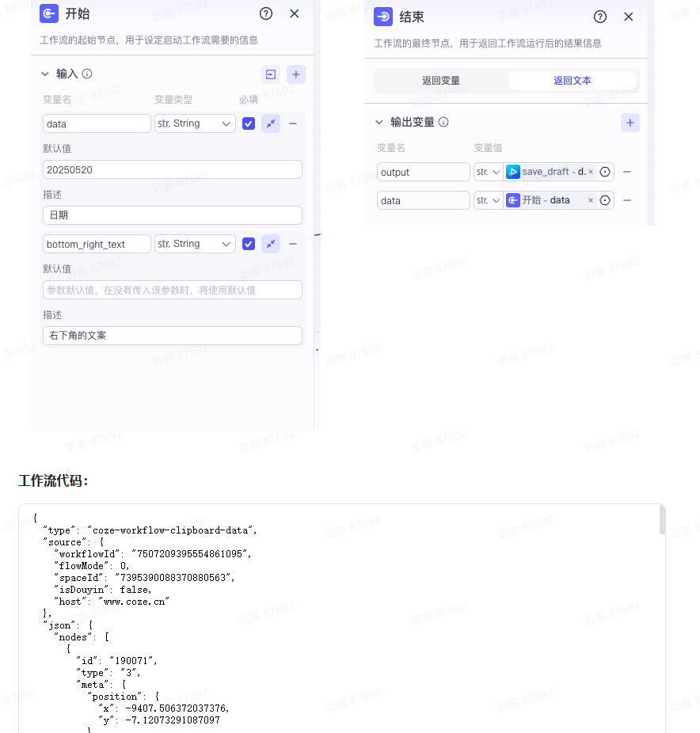Click the "type": "coze-workflow-clipboard-data" line
This screenshot has width=700, height=733.
coord(150,530)
